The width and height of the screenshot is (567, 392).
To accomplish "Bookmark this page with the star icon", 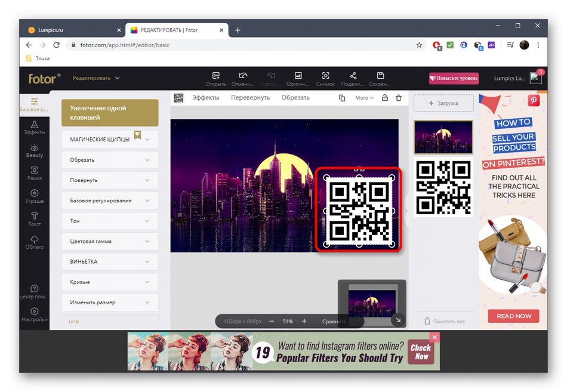I will tap(419, 45).
